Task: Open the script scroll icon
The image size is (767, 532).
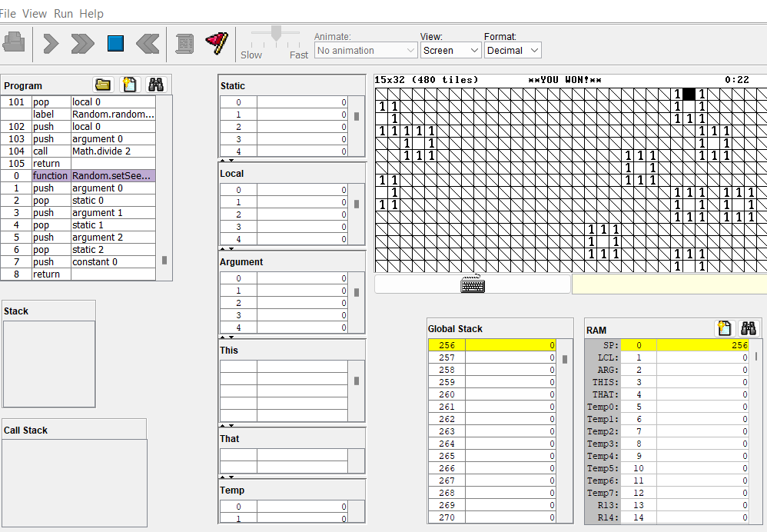Action: (184, 44)
